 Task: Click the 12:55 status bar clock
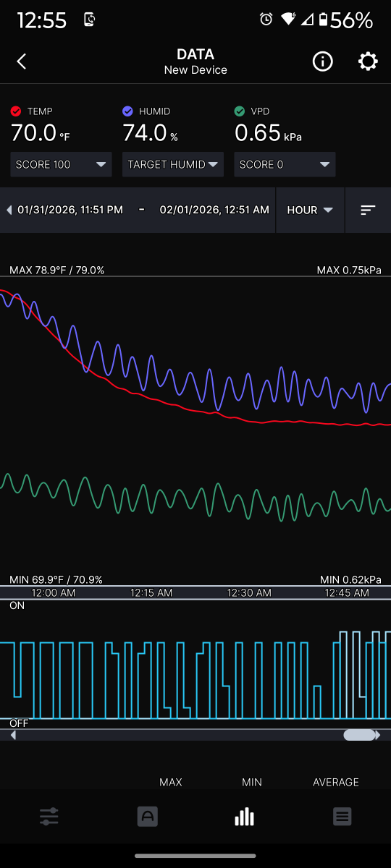[x=41, y=20]
